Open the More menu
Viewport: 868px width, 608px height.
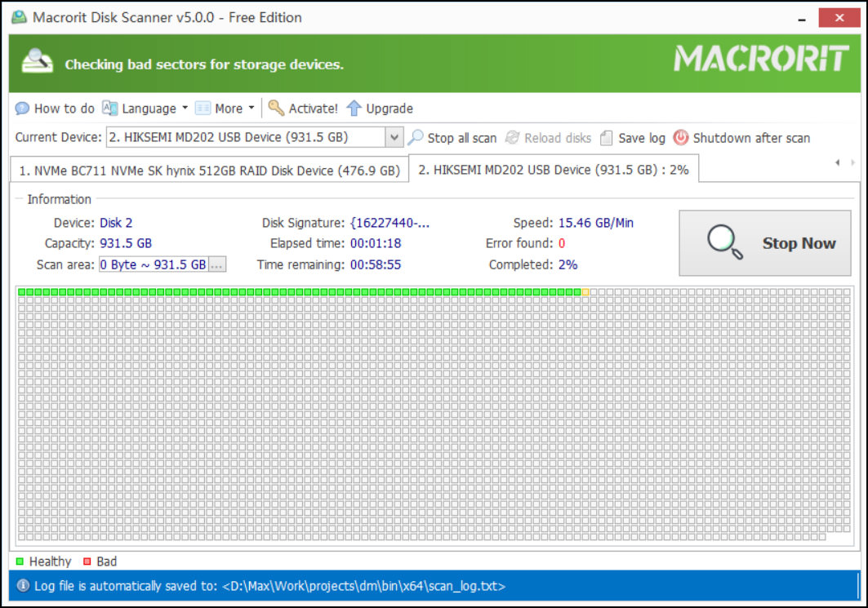pos(225,109)
